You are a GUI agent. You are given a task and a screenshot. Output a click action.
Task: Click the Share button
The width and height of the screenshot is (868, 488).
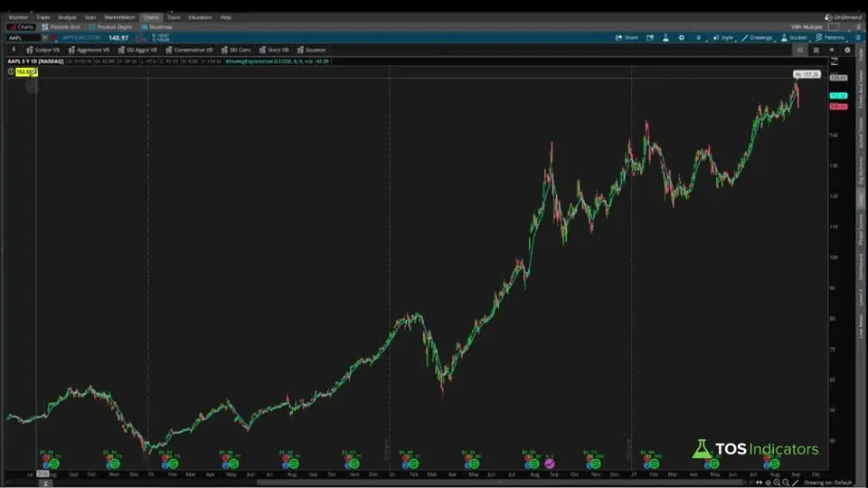[627, 38]
